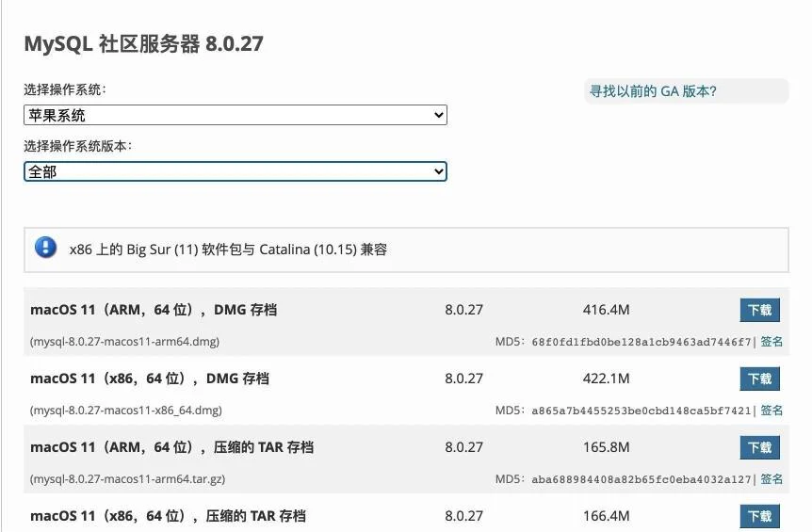812x532 pixels.
Task: Select the size value 416.4M
Action: (x=606, y=310)
